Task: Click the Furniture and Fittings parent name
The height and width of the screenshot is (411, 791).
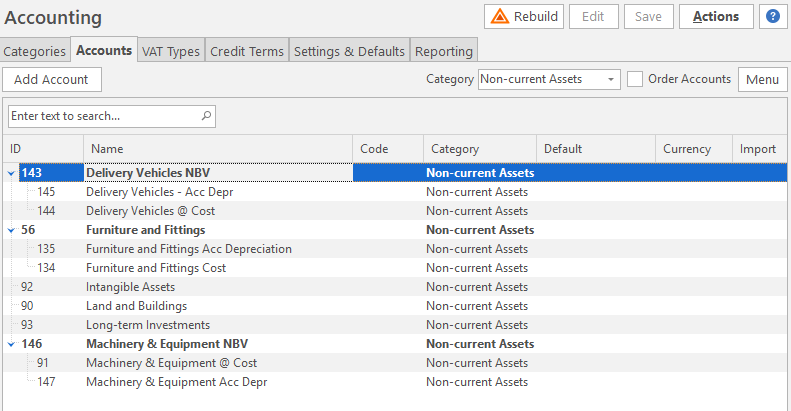Action: 145,230
